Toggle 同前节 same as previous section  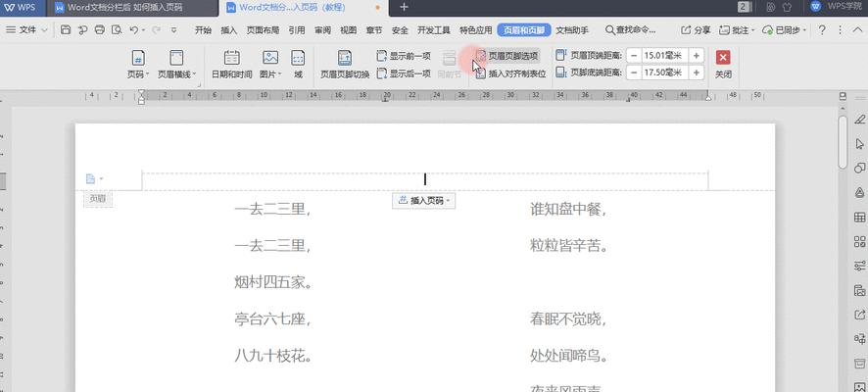coord(449,64)
